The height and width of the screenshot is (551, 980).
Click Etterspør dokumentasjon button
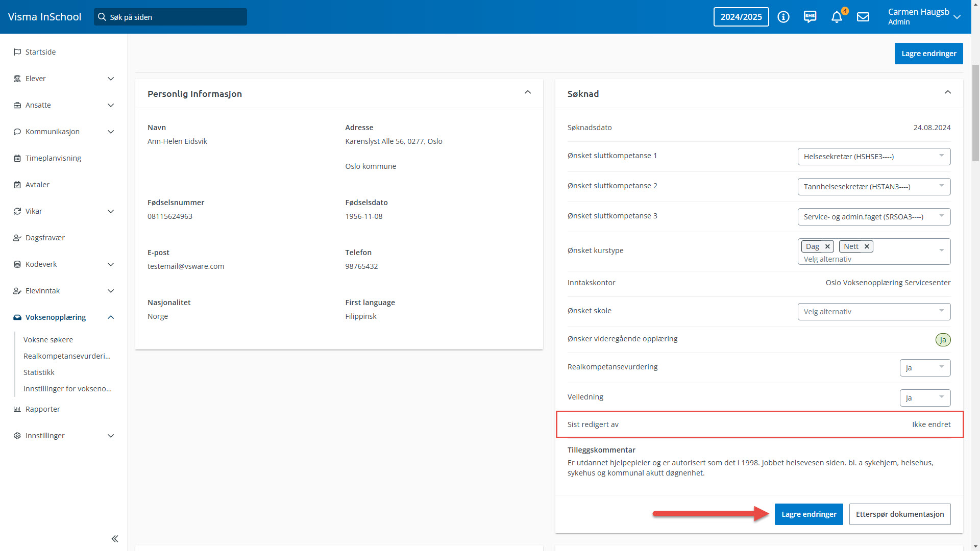(x=899, y=514)
